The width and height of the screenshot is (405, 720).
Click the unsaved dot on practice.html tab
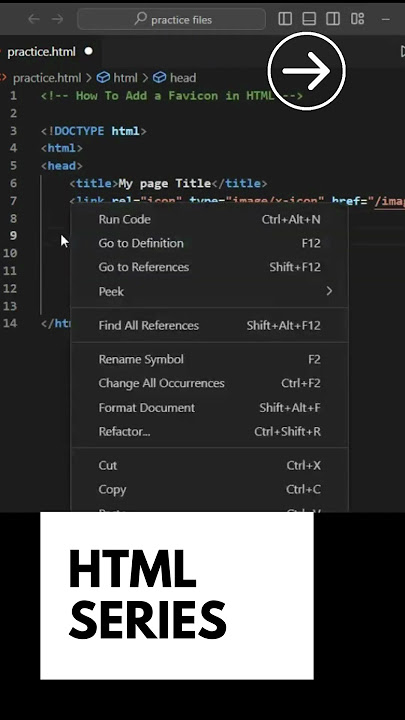[88, 51]
